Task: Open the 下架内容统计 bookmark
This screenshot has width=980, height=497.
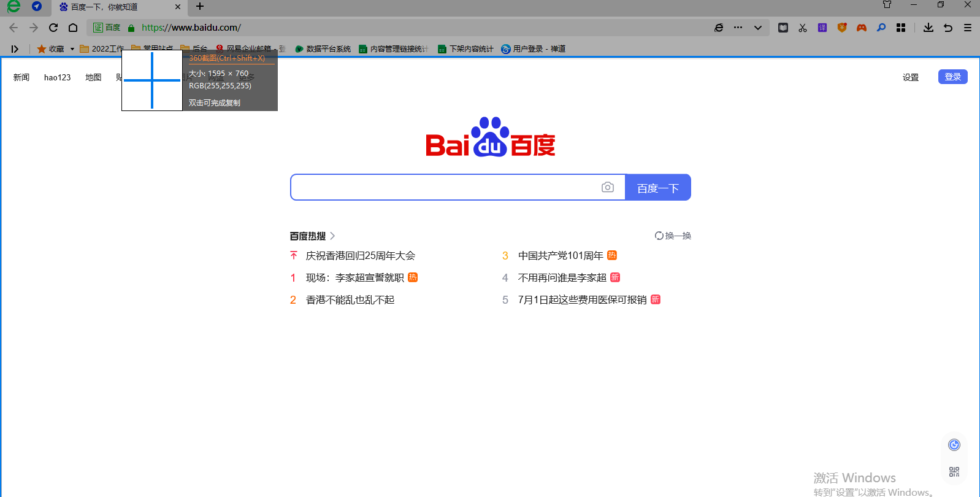Action: click(465, 49)
